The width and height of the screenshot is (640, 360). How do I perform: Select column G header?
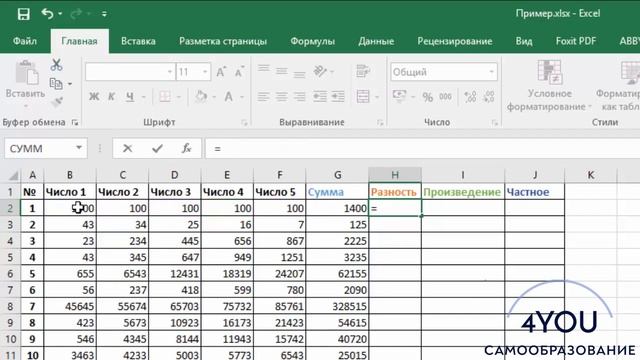(337, 175)
